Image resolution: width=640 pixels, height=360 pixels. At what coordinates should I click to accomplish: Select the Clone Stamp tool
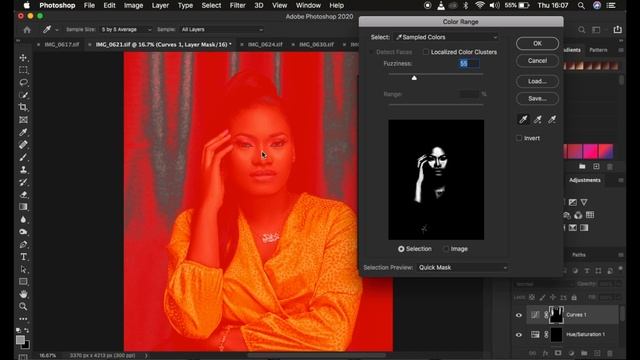[x=23, y=169]
